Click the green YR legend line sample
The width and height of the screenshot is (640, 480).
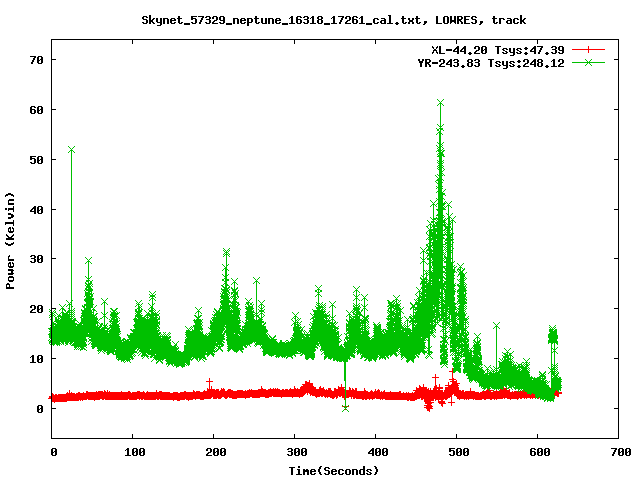tap(588, 62)
